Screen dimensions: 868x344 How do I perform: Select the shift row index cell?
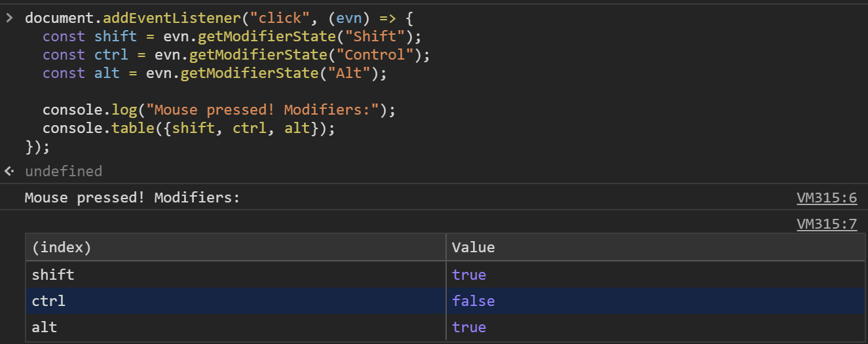53,275
